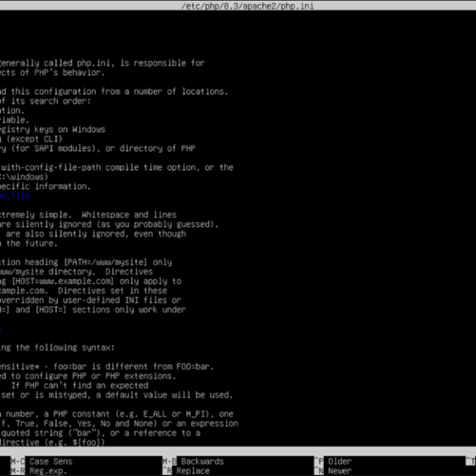Screen dimensions: 476x476
Task: Toggle the M-C Case Sens search option
Action: 41,461
